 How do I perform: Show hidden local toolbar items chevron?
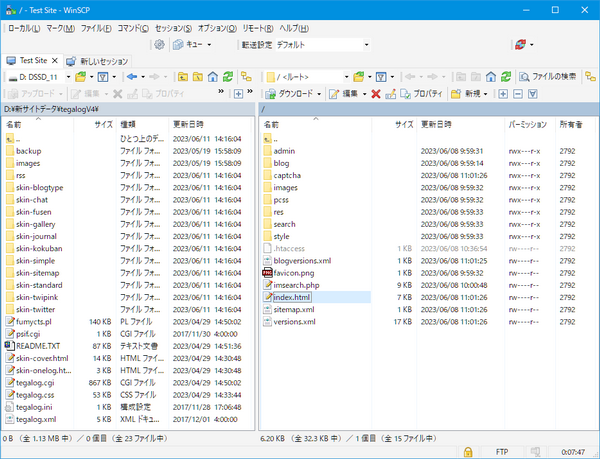point(221,91)
